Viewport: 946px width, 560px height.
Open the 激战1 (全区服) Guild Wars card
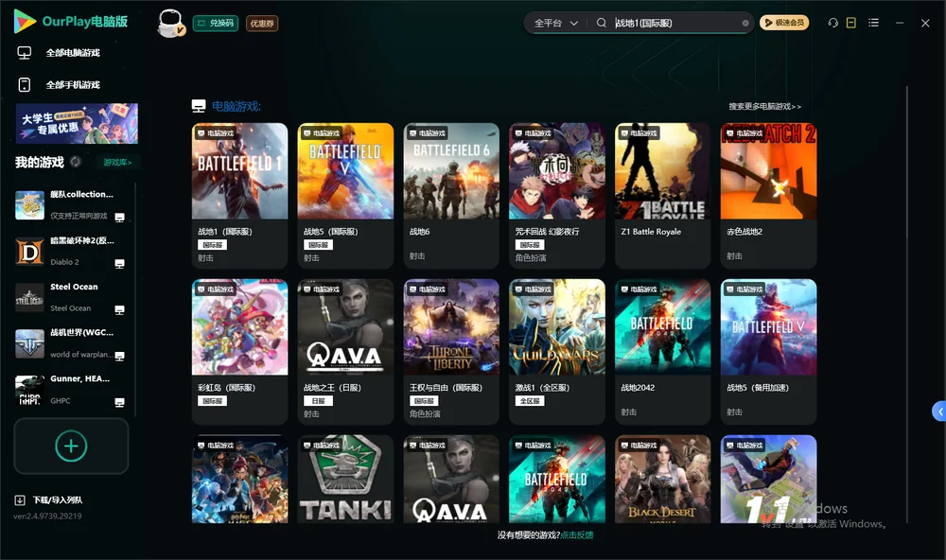click(557, 352)
